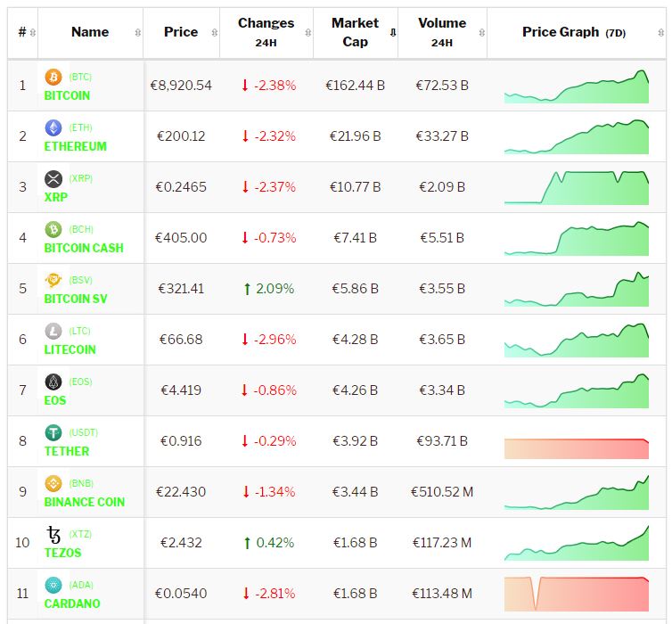Click the XRP logo icon
The height and width of the screenshot is (624, 672).
(53, 178)
